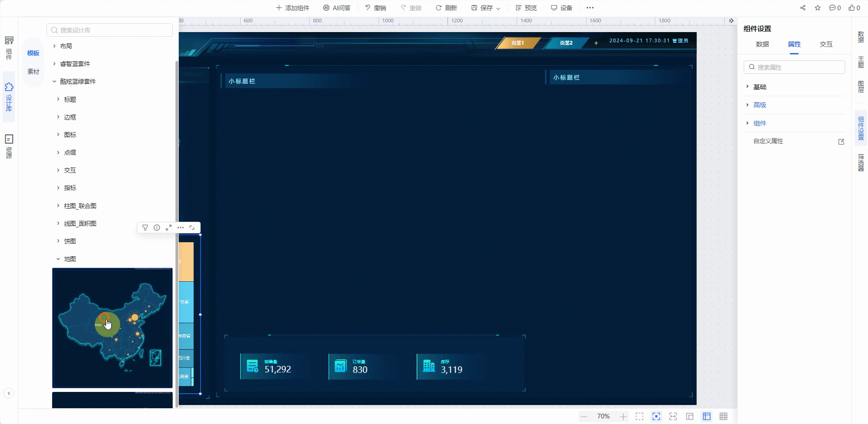868x424 pixels.
Task: Expand the 布局 tree node
Action: 54,46
